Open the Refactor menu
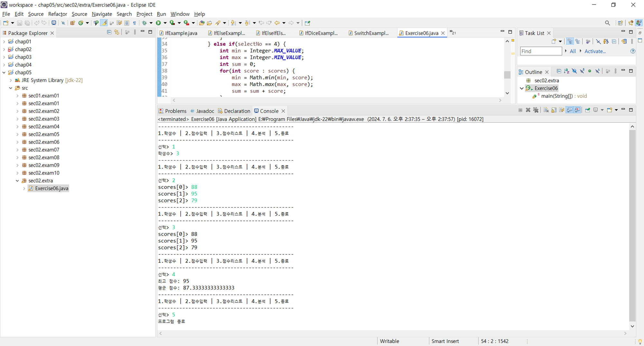The height and width of the screenshot is (346, 644). click(58, 14)
